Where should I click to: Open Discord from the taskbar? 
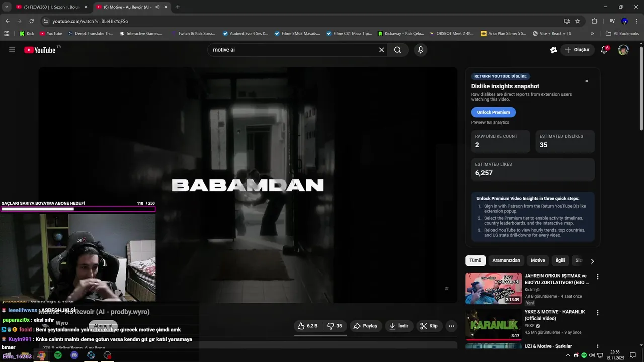74,355
